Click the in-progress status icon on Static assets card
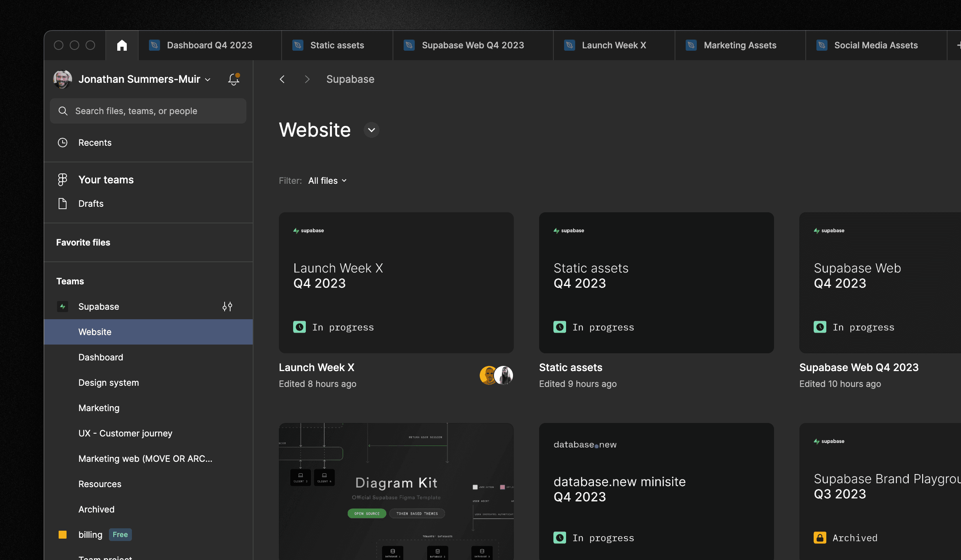This screenshot has height=560, width=961. pyautogui.click(x=560, y=327)
